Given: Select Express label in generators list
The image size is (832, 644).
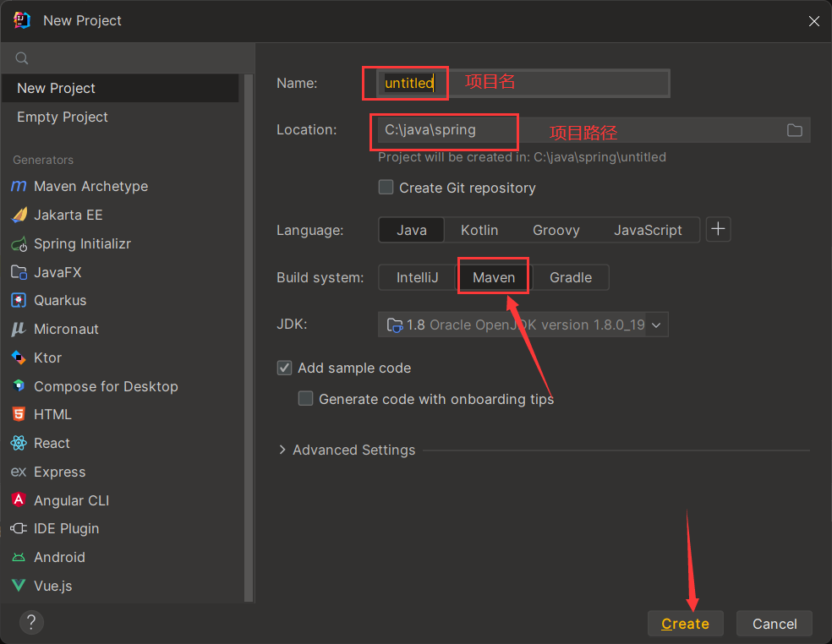Looking at the screenshot, I should pos(60,472).
